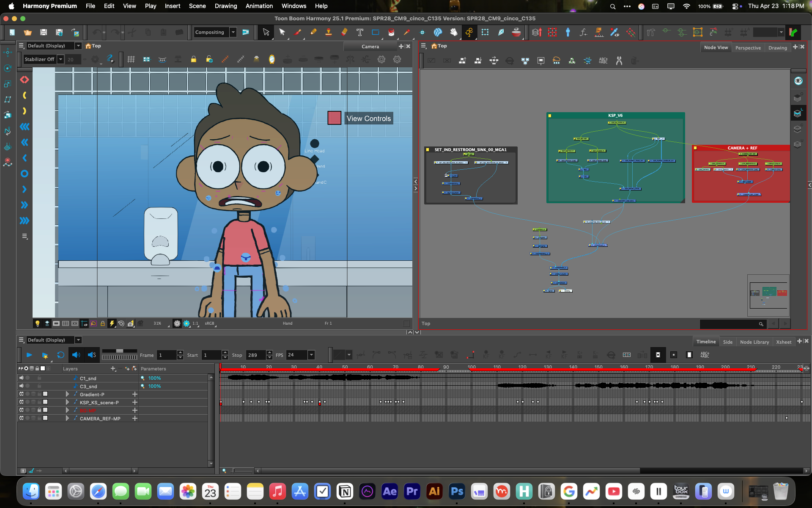Switch to the Perspective tab
The width and height of the screenshot is (812, 508).
pos(748,48)
